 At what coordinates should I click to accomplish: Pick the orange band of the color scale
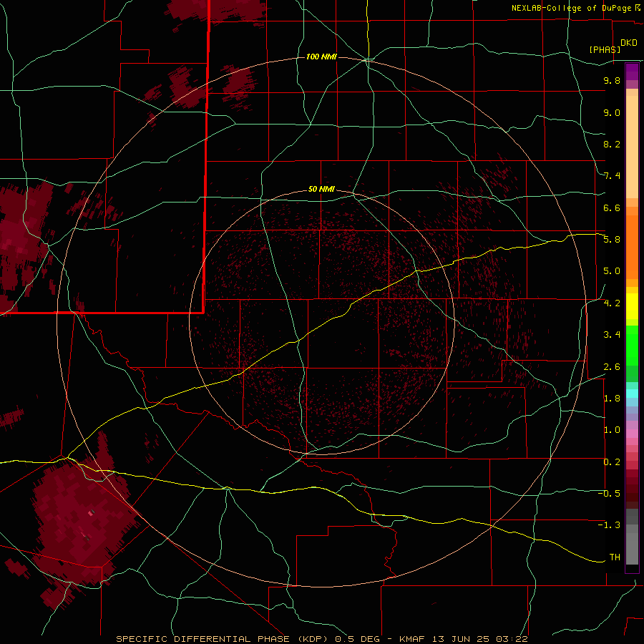pyautogui.click(x=632, y=248)
